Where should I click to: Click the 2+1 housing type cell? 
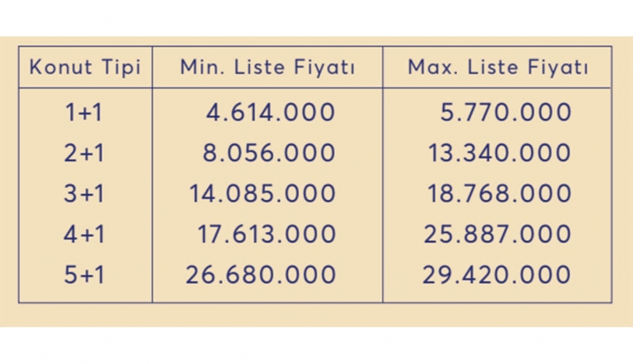pyautogui.click(x=85, y=153)
